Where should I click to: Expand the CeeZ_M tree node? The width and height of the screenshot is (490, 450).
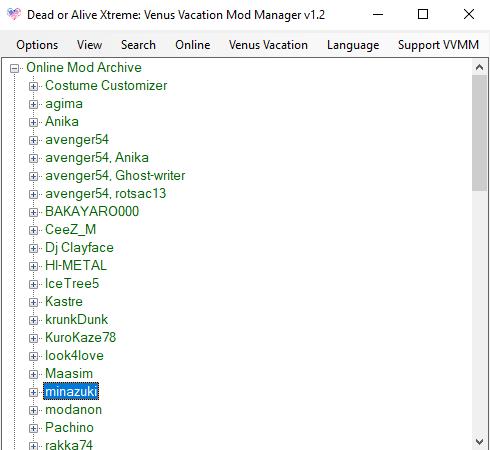click(33, 230)
